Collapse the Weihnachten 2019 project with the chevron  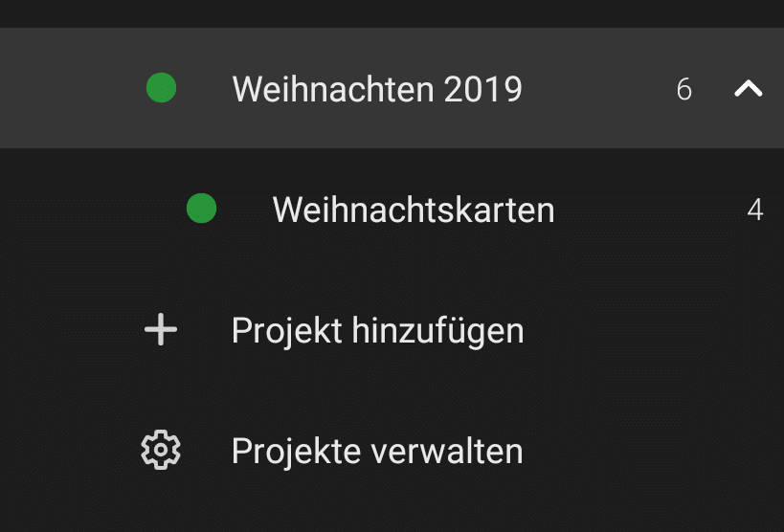pos(748,88)
